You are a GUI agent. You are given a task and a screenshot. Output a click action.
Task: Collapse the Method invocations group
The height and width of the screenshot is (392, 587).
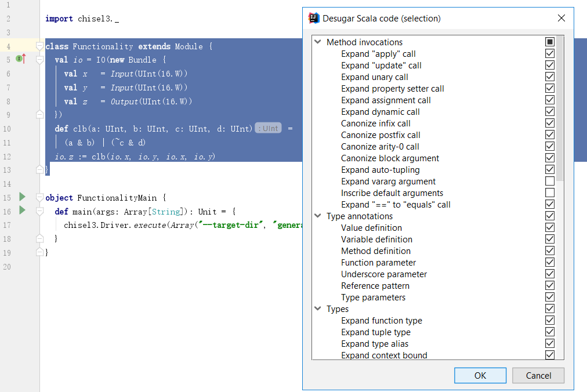point(318,42)
